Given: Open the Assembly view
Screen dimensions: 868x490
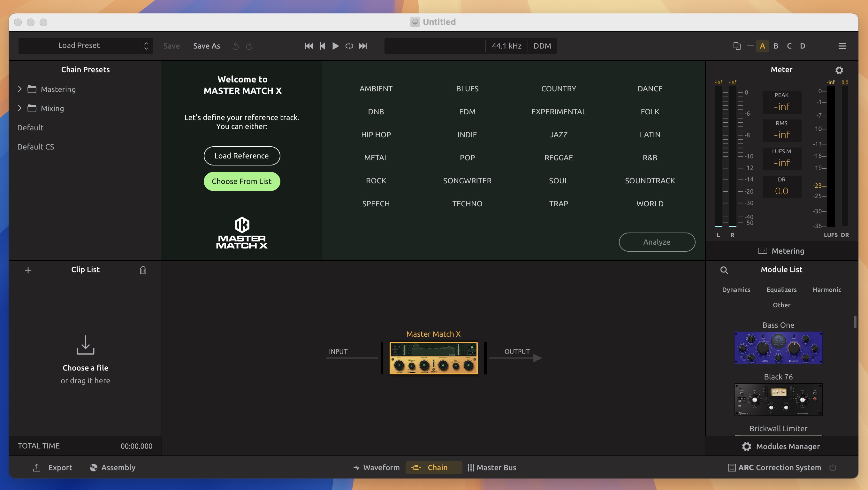Looking at the screenshot, I should pos(112,467).
